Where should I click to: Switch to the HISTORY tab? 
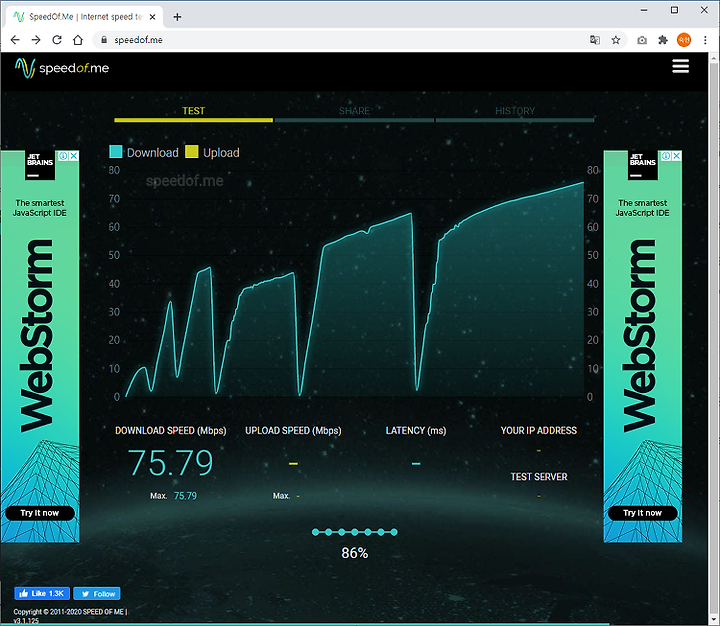pos(515,113)
